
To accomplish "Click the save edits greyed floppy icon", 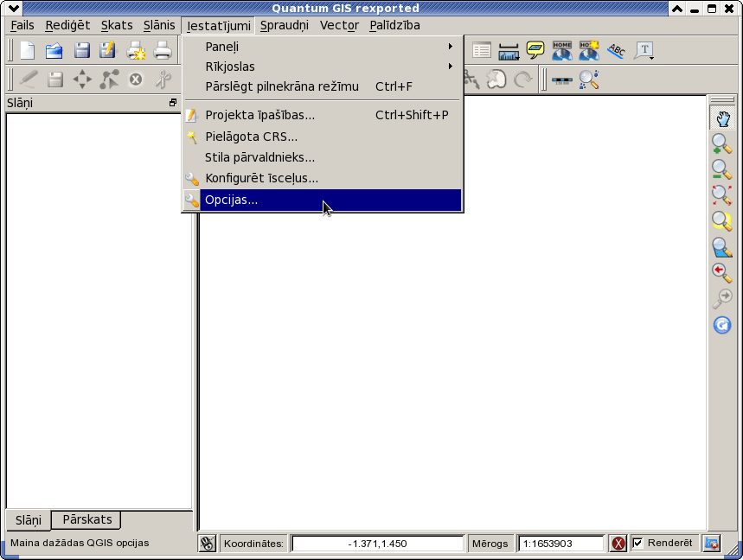I will [55, 79].
